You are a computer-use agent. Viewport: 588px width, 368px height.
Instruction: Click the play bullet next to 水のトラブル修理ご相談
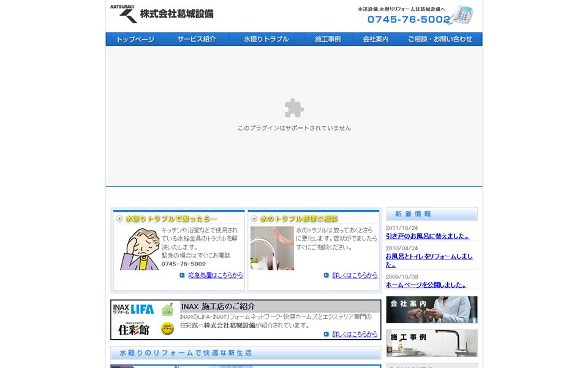tap(254, 218)
